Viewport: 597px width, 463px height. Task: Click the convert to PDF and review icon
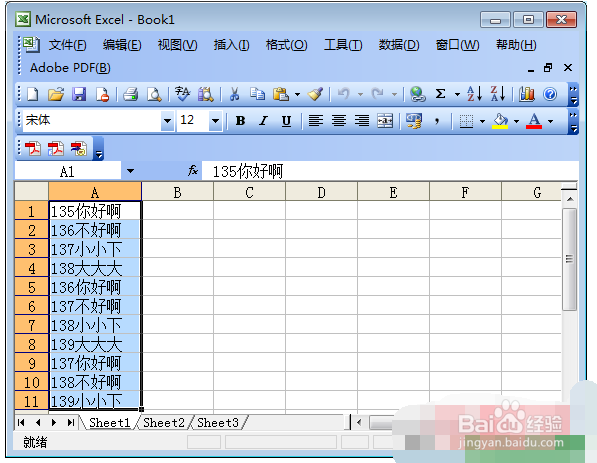point(78,148)
